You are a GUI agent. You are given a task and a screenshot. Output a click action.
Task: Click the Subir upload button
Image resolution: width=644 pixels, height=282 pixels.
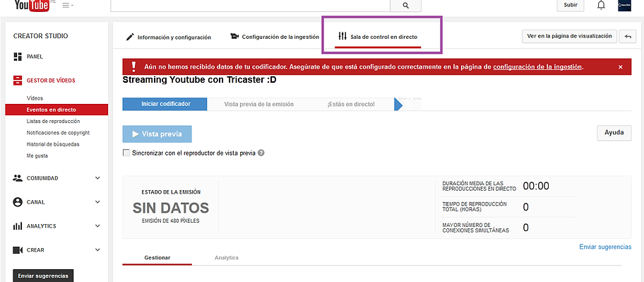pos(571,6)
